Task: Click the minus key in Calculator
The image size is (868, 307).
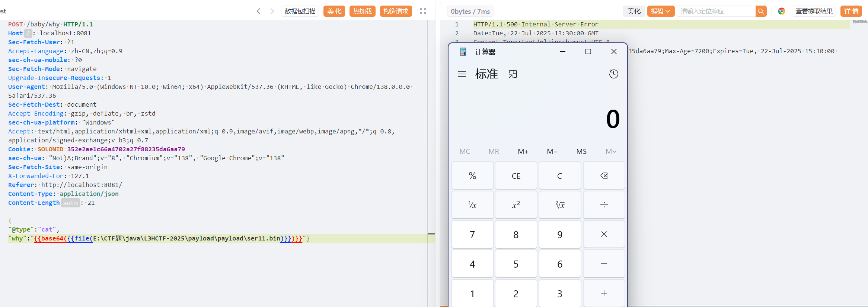Action: tap(604, 264)
